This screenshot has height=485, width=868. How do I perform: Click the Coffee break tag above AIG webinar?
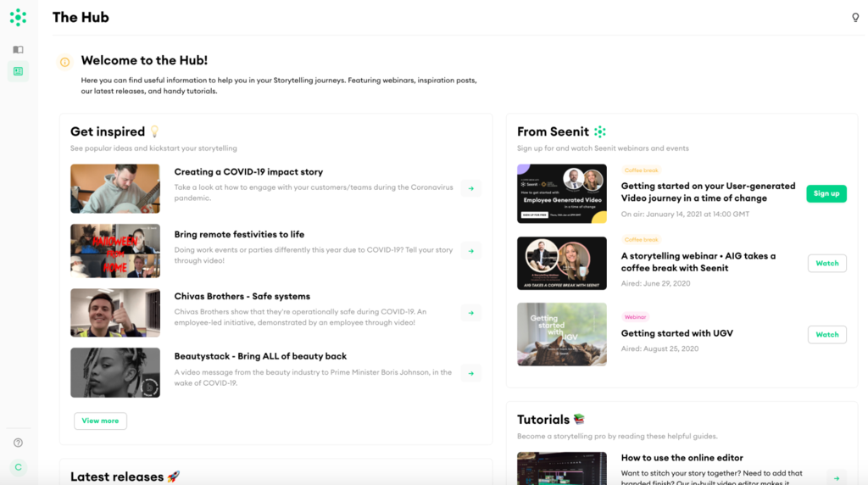tap(641, 240)
